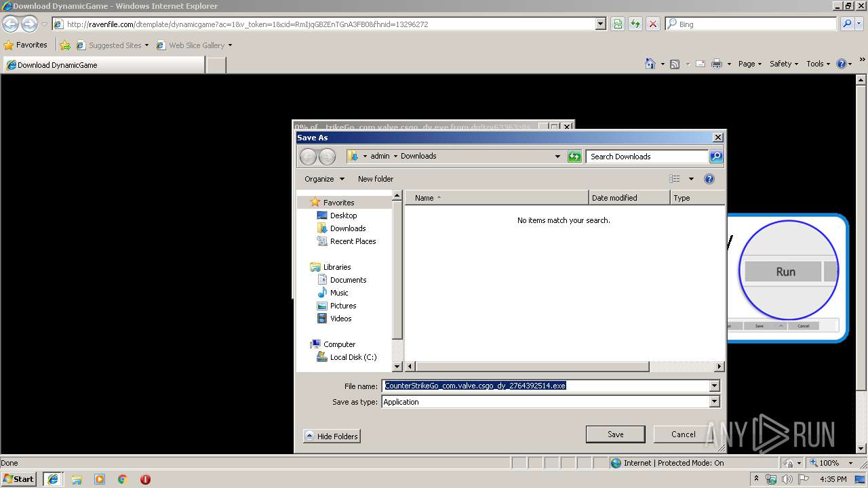Click New folder in Save As
Image resolution: width=868 pixels, height=488 pixels.
376,179
